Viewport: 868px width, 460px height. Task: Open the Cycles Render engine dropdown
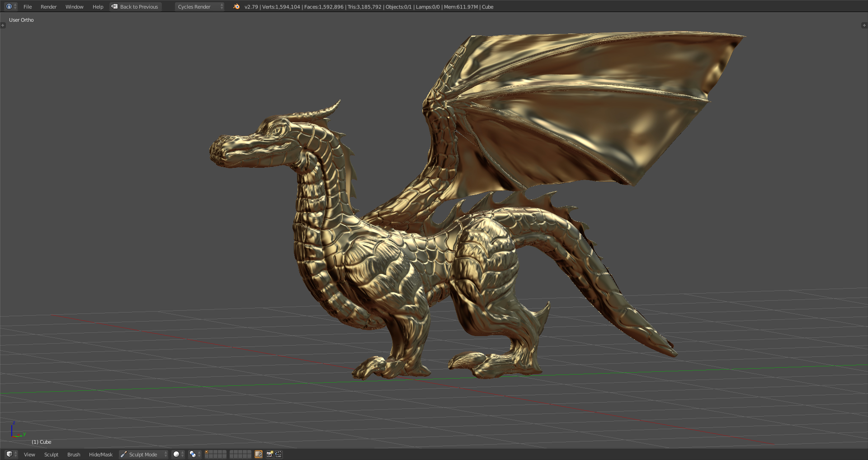click(199, 7)
